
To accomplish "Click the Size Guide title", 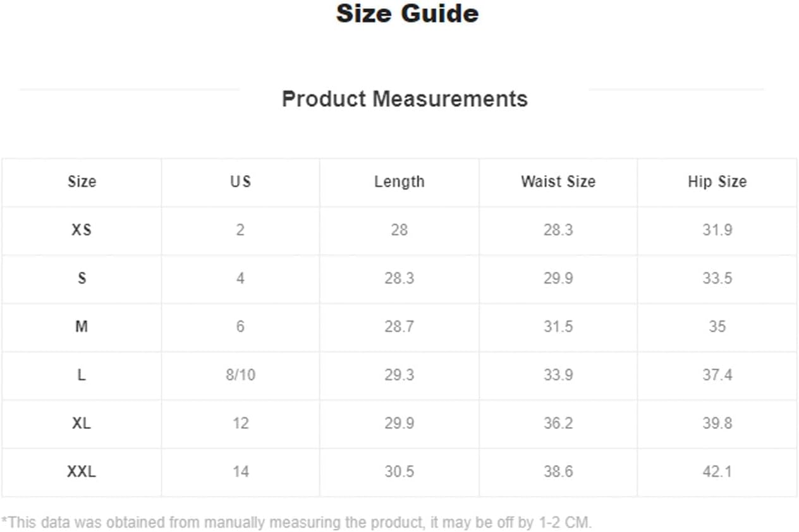I will pyautogui.click(x=407, y=14).
